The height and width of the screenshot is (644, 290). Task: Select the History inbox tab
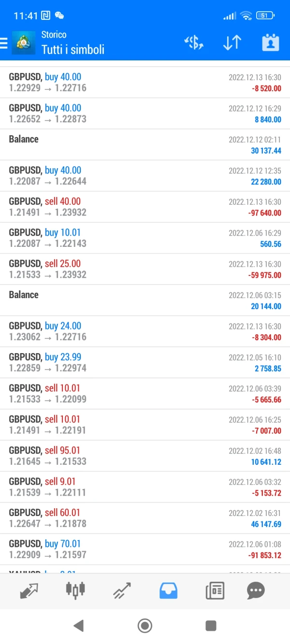(x=168, y=590)
